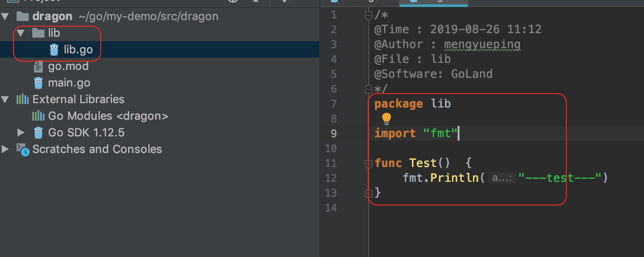
Task: Fold the Test function at line 11
Action: pos(369,164)
